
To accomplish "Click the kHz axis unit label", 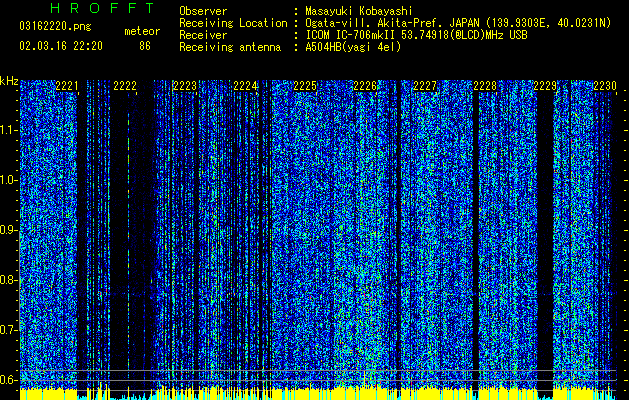I will (9, 81).
